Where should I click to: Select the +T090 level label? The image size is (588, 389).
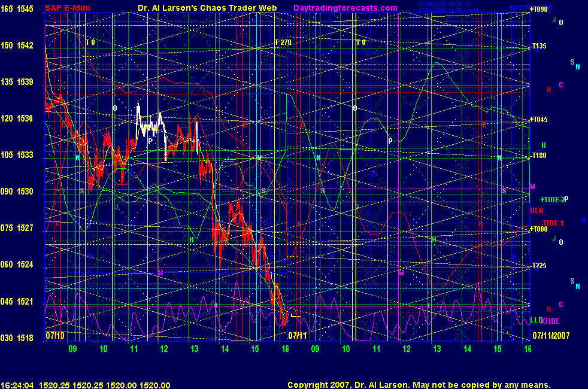coord(538,10)
